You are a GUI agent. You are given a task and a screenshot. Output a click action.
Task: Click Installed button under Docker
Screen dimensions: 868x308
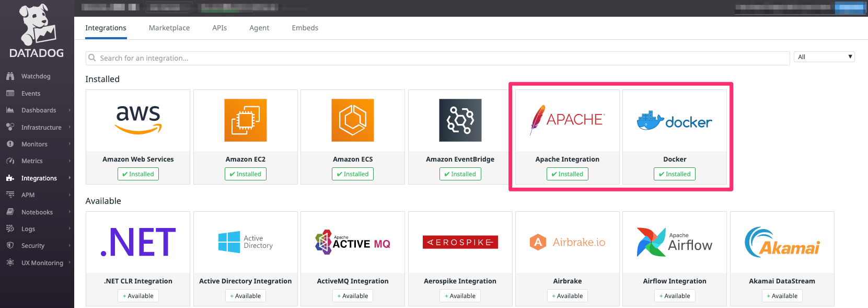(x=675, y=174)
